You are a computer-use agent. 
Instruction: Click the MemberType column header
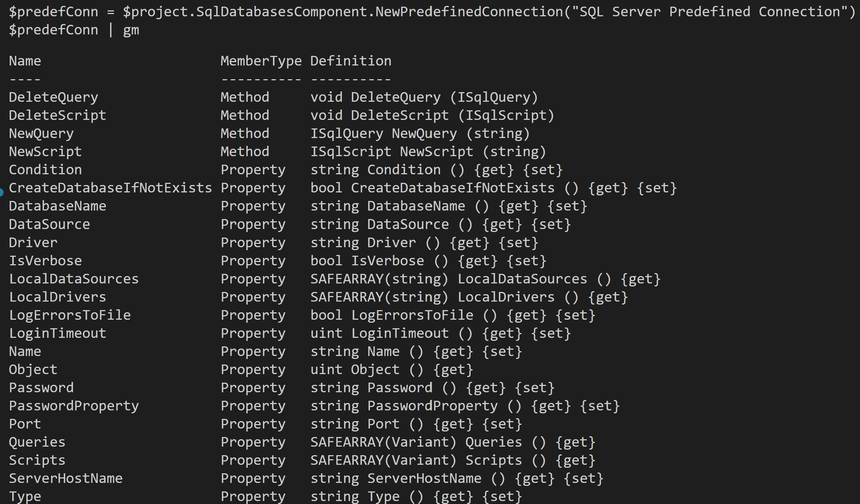(x=260, y=60)
